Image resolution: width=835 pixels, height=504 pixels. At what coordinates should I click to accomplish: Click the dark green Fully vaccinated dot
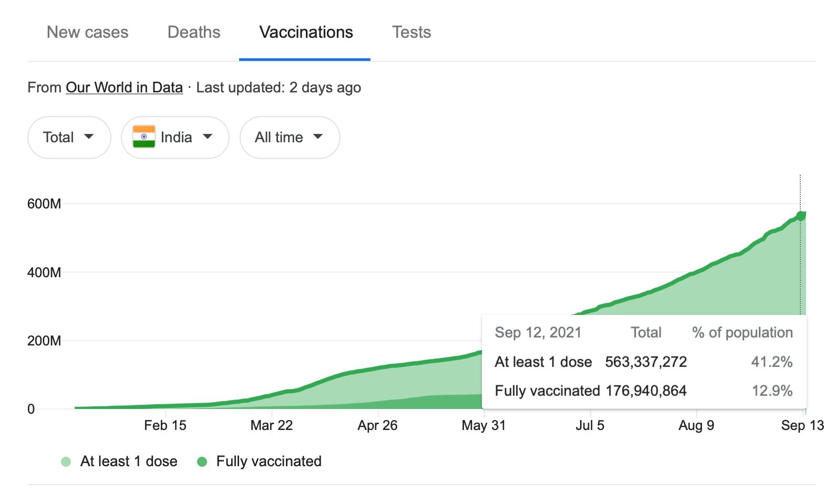point(202,462)
